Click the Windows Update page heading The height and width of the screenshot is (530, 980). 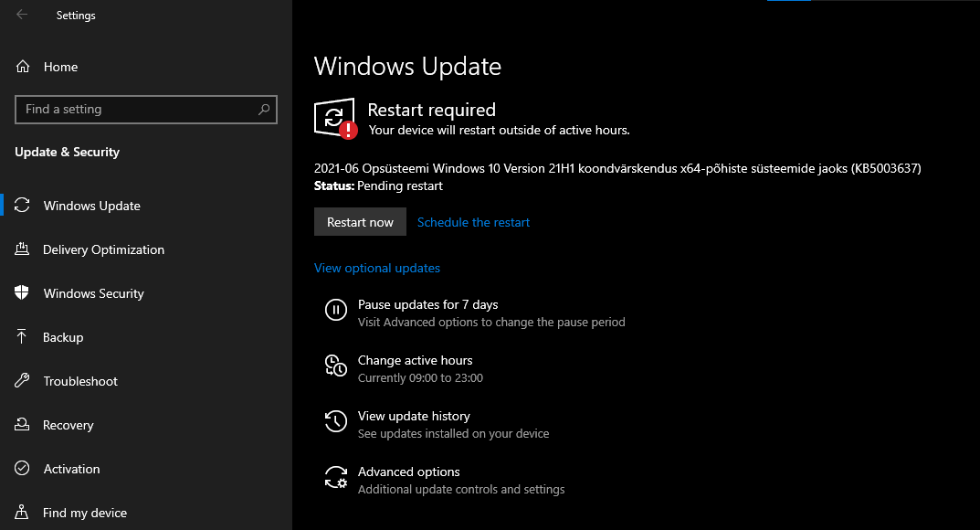coord(407,66)
